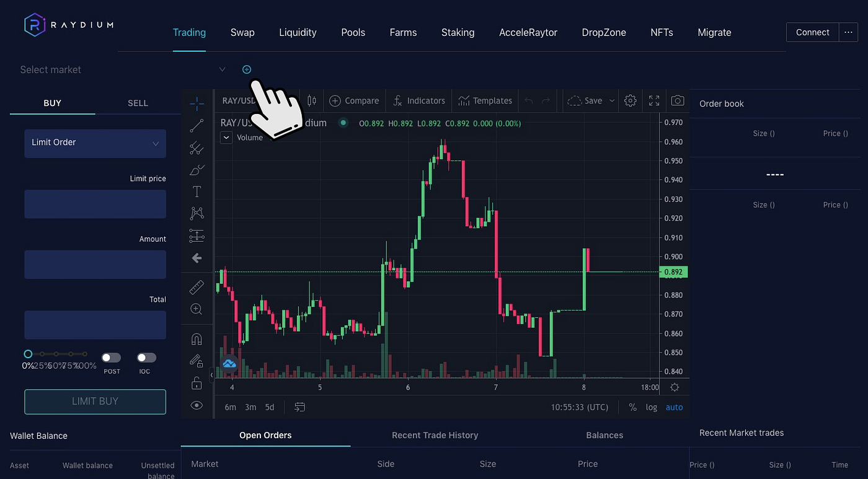The width and height of the screenshot is (868, 479).
Task: Select the trend line tool
Action: (197, 126)
